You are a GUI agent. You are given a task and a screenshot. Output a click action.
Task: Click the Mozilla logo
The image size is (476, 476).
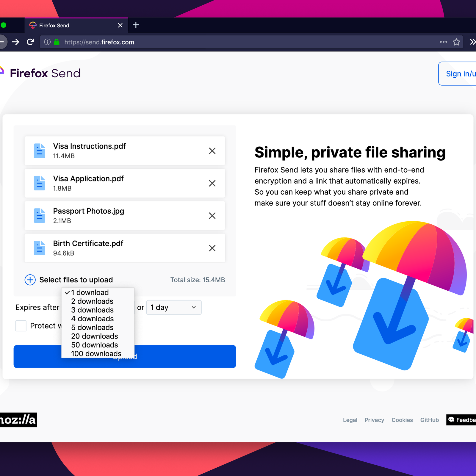coord(18,420)
